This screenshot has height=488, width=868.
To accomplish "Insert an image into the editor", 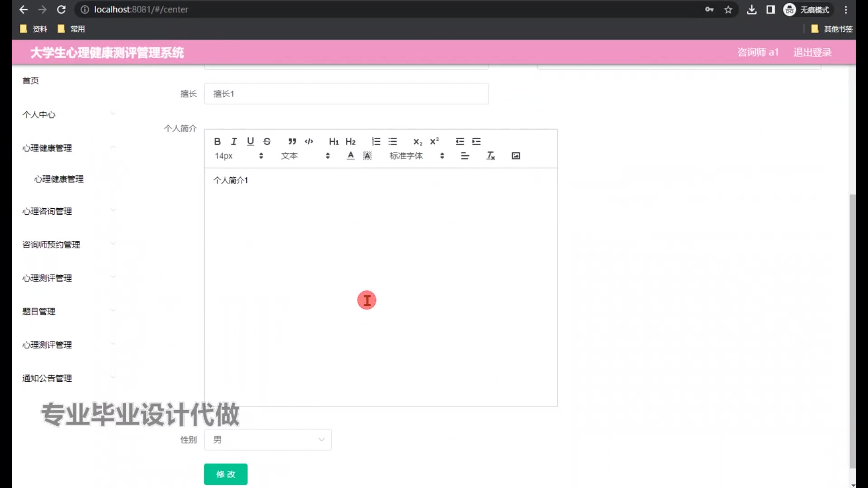I will tap(516, 156).
